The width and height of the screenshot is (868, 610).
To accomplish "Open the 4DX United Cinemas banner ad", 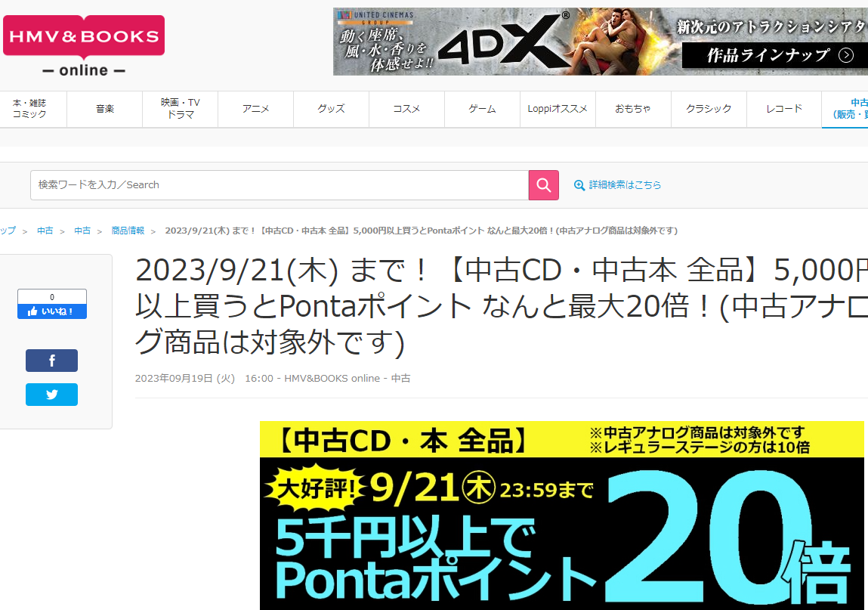I will click(601, 42).
